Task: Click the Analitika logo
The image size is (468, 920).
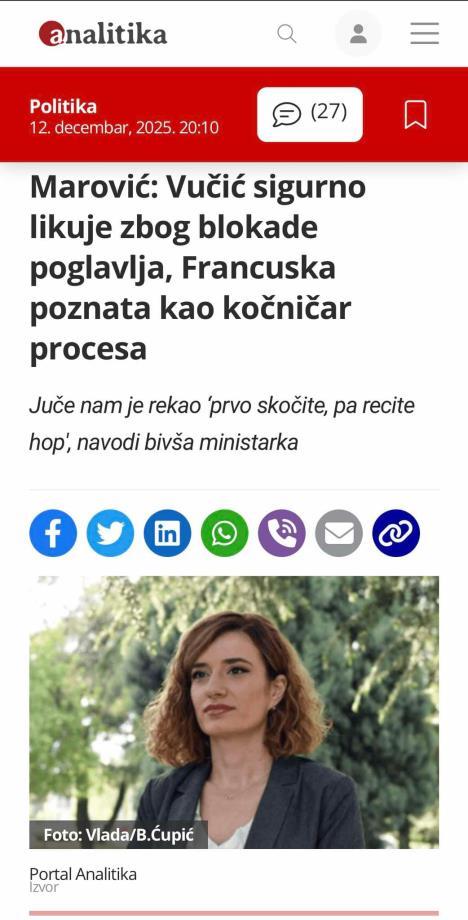Action: (x=103, y=33)
